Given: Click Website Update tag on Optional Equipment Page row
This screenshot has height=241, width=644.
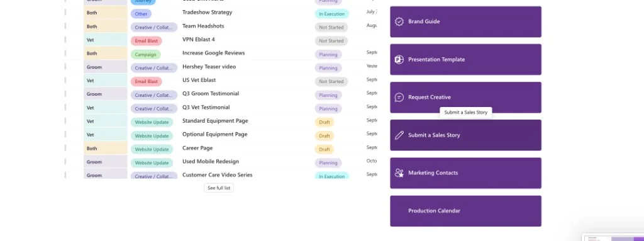Looking at the screenshot, I should pos(152,136).
